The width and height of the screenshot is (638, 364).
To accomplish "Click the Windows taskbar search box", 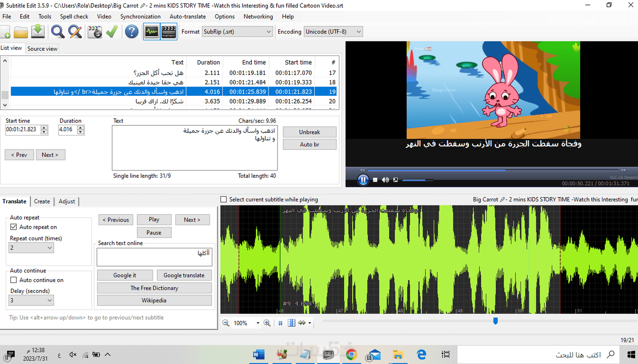I will coord(539,355).
